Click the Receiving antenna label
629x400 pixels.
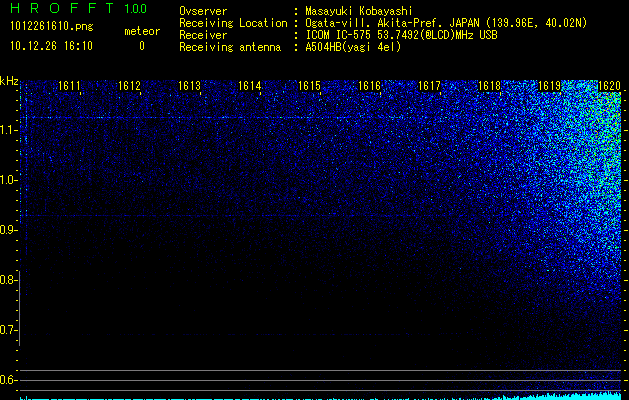[x=230, y=47]
